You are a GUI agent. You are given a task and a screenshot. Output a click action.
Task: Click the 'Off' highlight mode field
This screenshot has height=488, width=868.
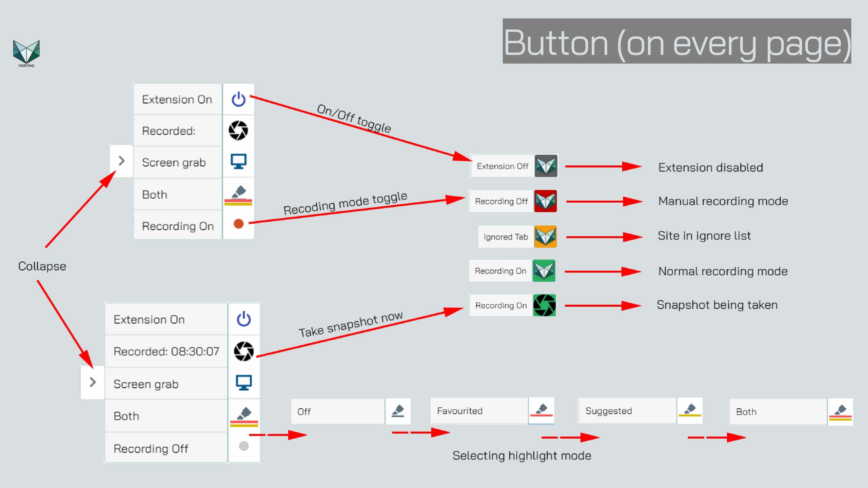point(338,411)
